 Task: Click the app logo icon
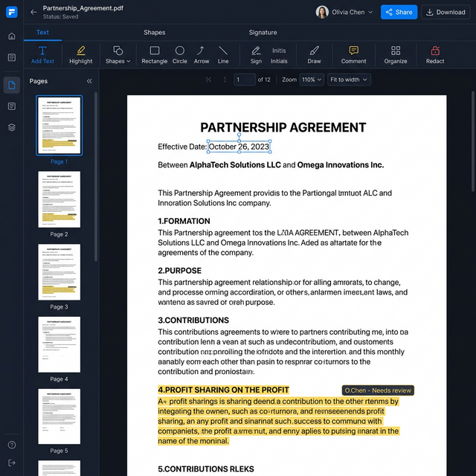click(x=12, y=12)
